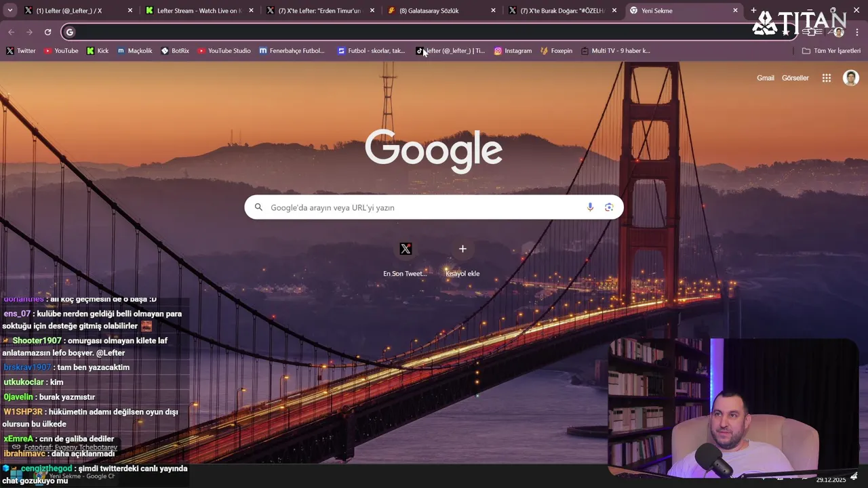
Task: Close the 'Yeni Sekme' tab
Action: 735,11
